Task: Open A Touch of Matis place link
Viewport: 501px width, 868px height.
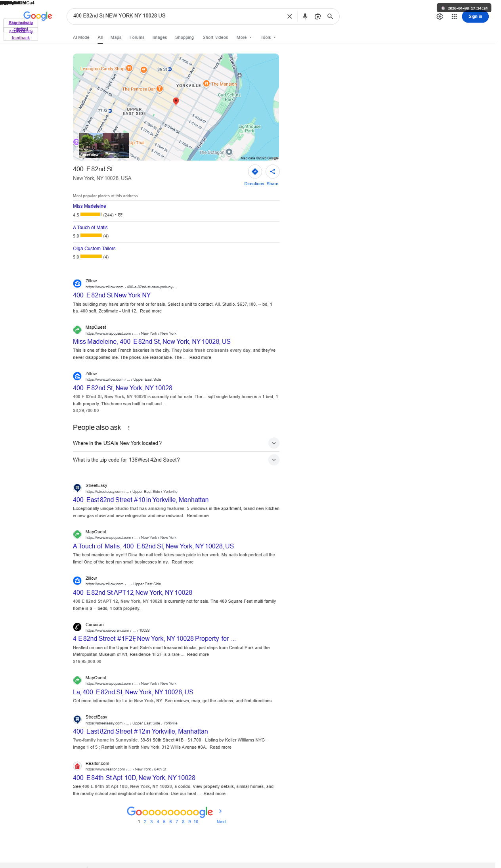Action: (x=90, y=228)
